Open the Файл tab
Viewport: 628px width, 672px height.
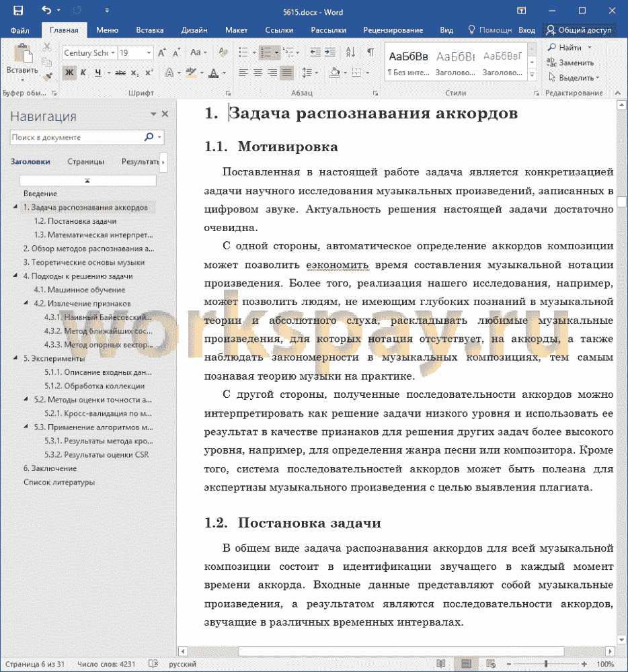click(19, 30)
